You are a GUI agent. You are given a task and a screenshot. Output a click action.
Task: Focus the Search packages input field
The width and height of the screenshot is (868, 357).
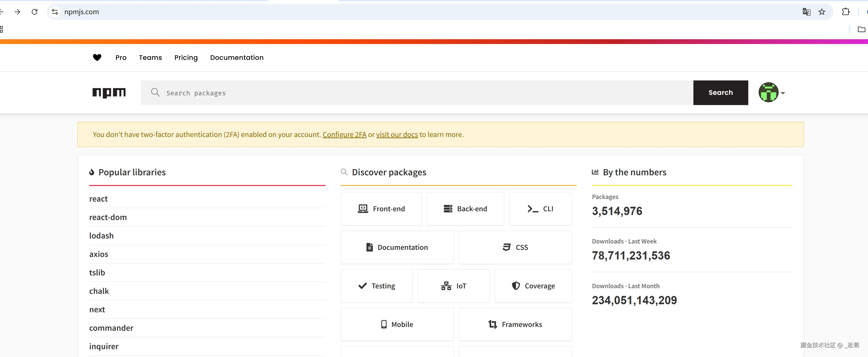pos(421,93)
